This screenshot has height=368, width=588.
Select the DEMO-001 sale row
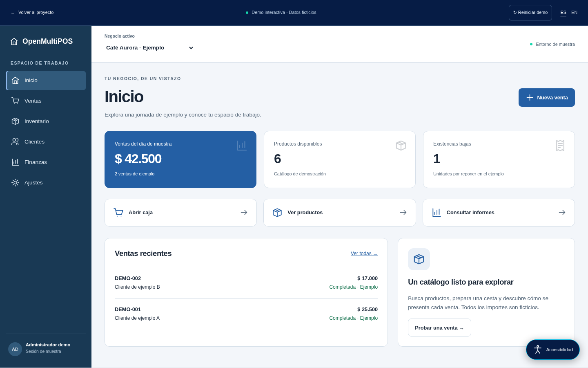[x=246, y=314]
